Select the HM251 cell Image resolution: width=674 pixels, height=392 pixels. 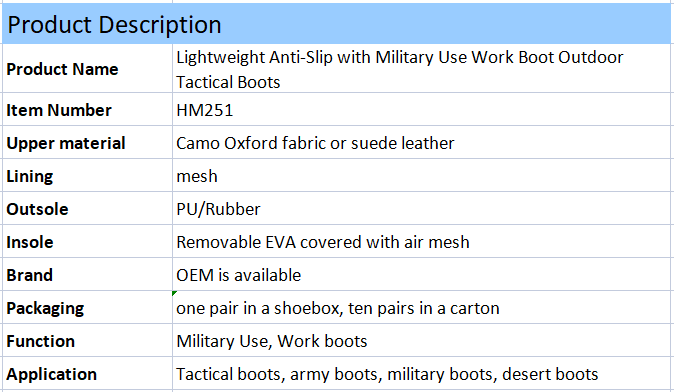(421, 109)
